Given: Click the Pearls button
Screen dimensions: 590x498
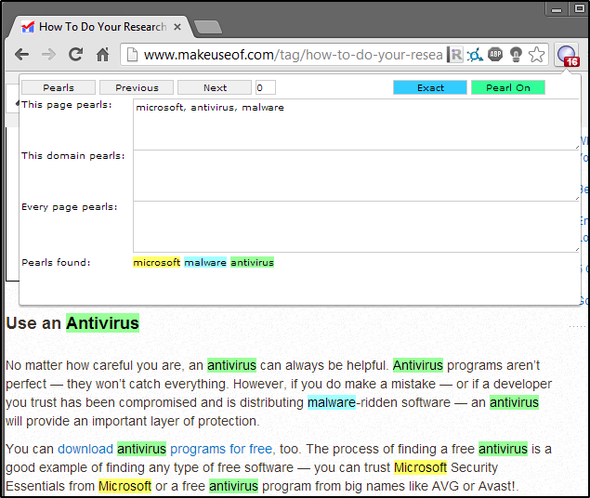Looking at the screenshot, I should click(58, 88).
